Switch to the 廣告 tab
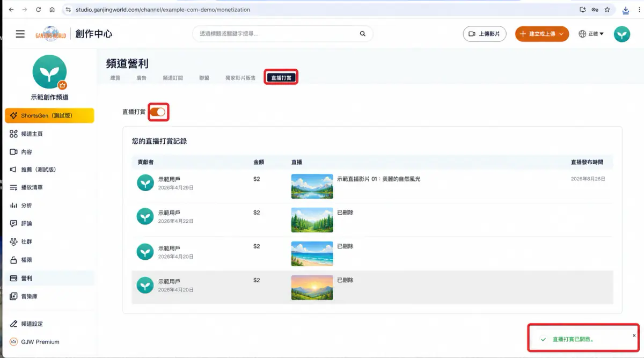This screenshot has height=358, width=644. point(141,78)
